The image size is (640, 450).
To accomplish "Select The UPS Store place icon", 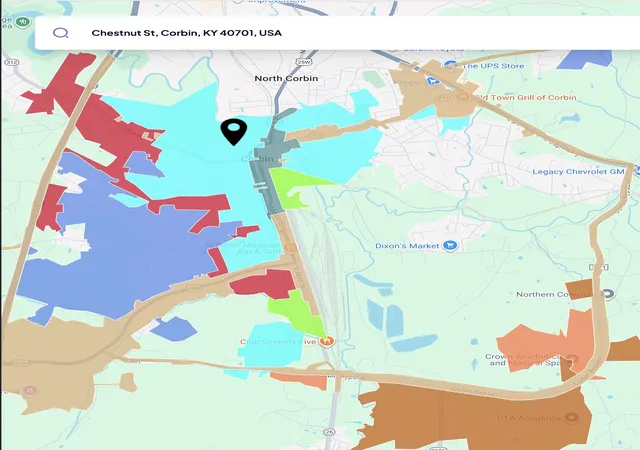I will coord(451,65).
